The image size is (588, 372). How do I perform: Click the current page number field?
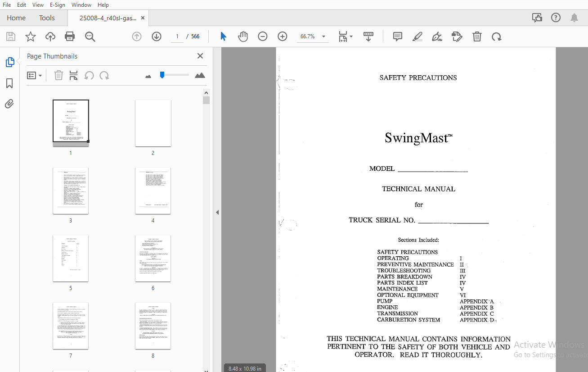(177, 36)
